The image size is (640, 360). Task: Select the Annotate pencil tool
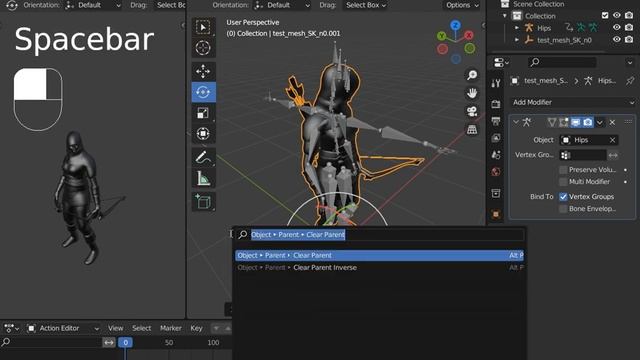point(203,157)
